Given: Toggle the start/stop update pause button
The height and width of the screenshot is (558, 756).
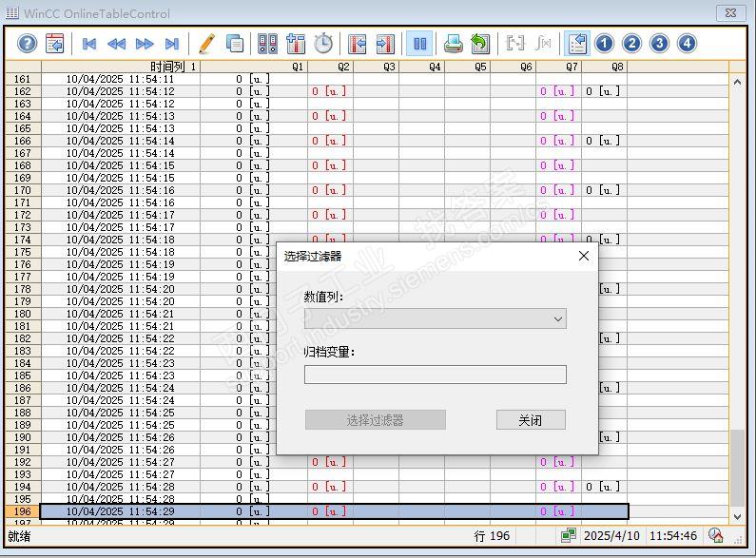Looking at the screenshot, I should click(x=419, y=44).
